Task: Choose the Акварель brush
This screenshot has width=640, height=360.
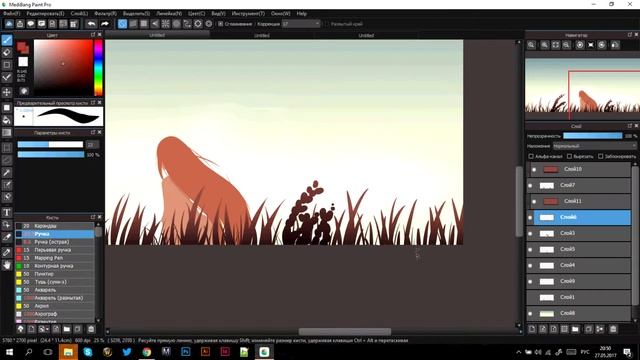Action: (55, 290)
